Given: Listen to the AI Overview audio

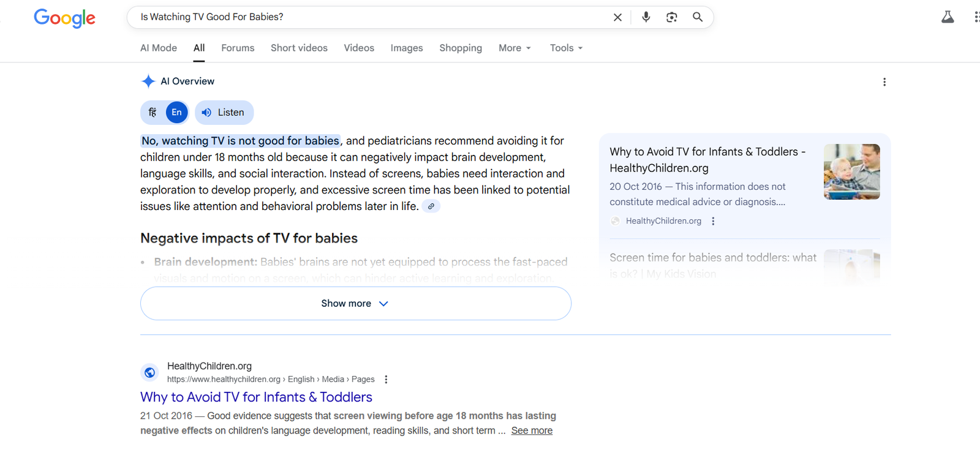Looking at the screenshot, I should tap(224, 113).
